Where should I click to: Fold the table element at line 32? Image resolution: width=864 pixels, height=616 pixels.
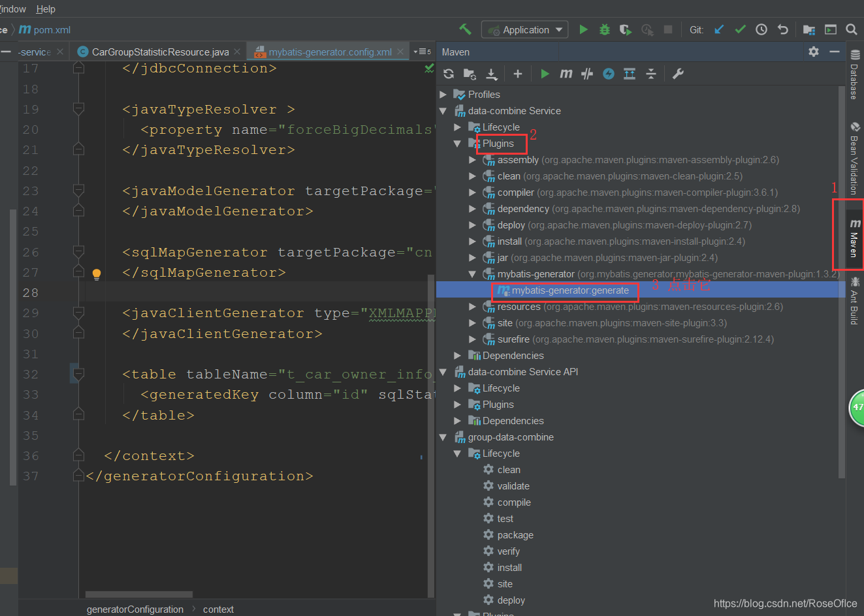pos(79,374)
